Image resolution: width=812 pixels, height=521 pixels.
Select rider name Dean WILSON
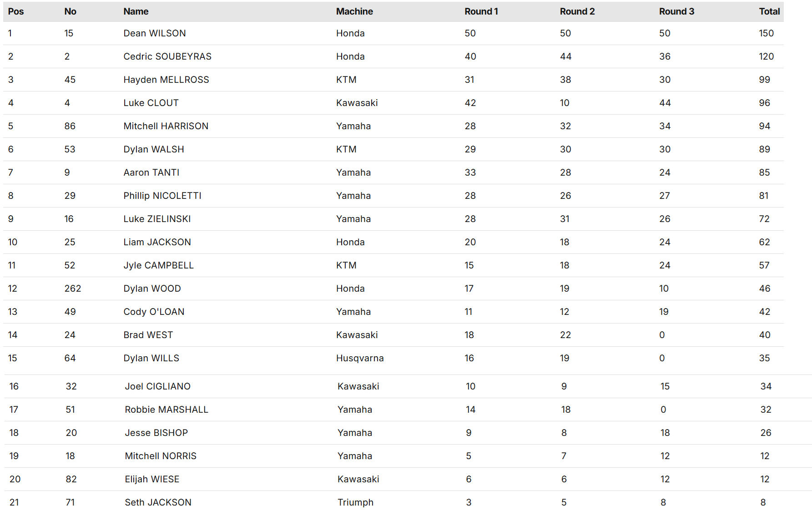(x=155, y=34)
